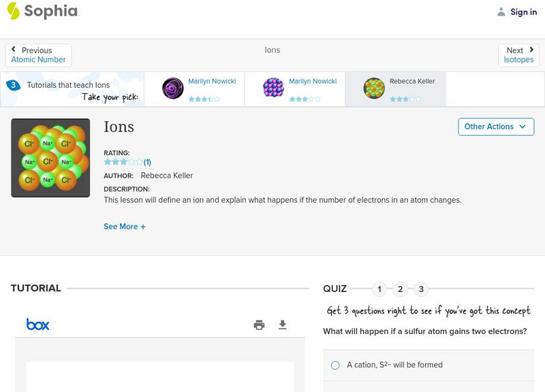Expand the description with See More +
The image size is (545, 392).
(125, 227)
